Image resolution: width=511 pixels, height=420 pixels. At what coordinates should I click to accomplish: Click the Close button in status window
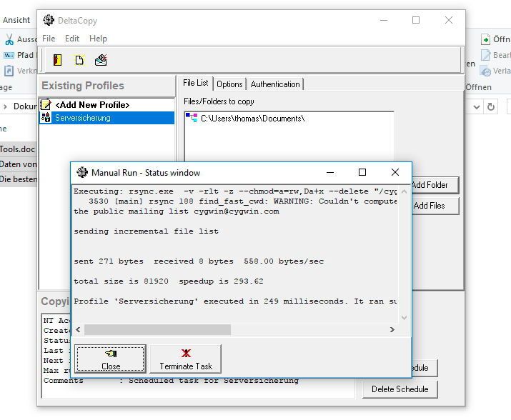(x=111, y=359)
